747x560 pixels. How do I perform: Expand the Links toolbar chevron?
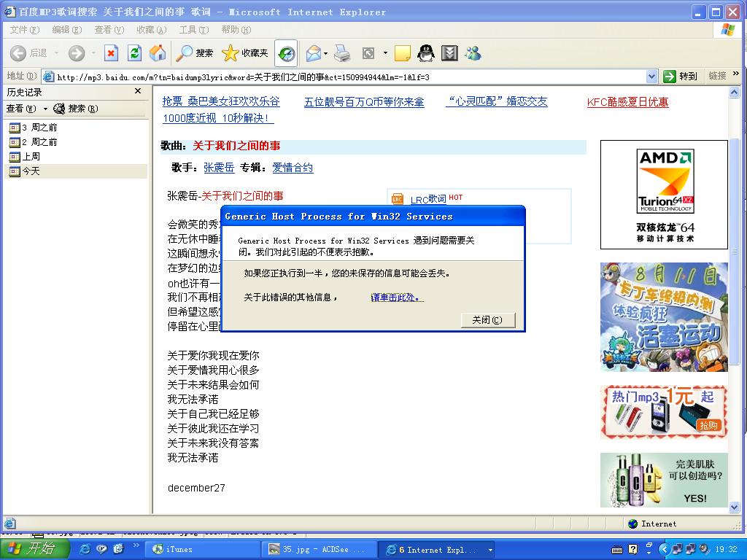point(736,74)
